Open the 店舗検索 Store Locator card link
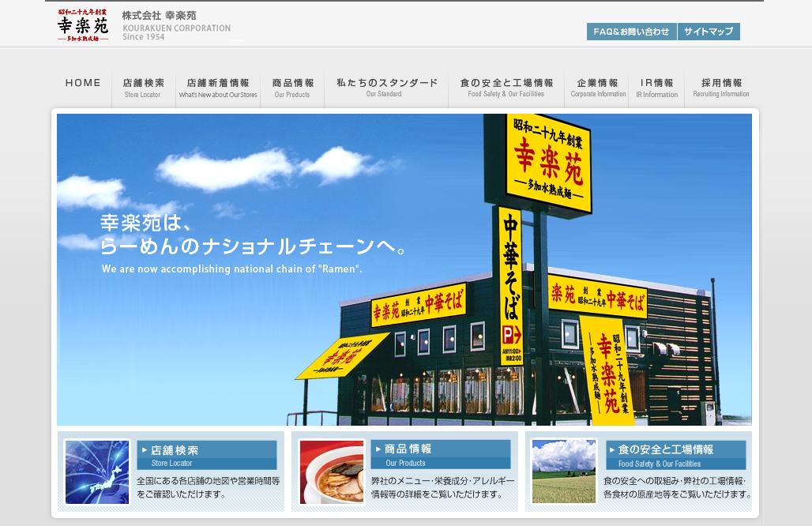This screenshot has height=526, width=812. click(x=207, y=456)
